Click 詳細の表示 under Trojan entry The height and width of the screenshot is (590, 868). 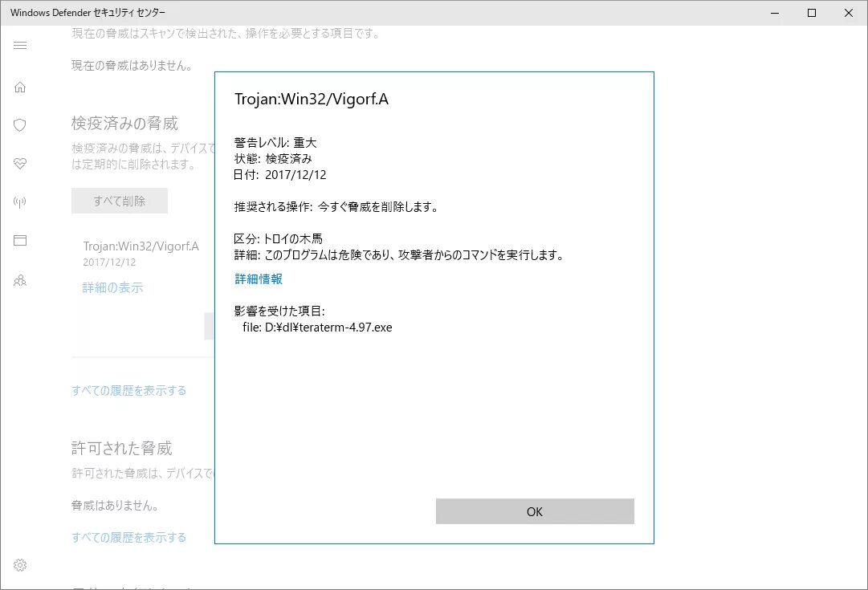tap(113, 288)
